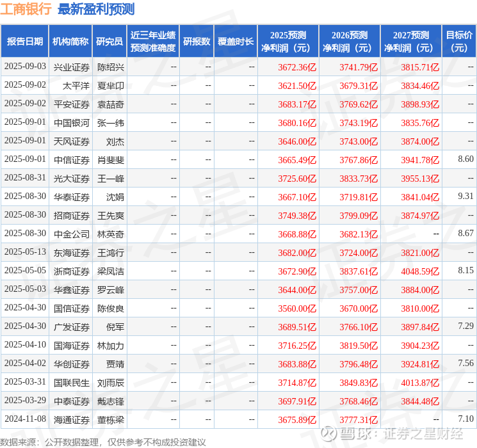
Task: Click 平安证券 institution cell
Action: (72, 104)
